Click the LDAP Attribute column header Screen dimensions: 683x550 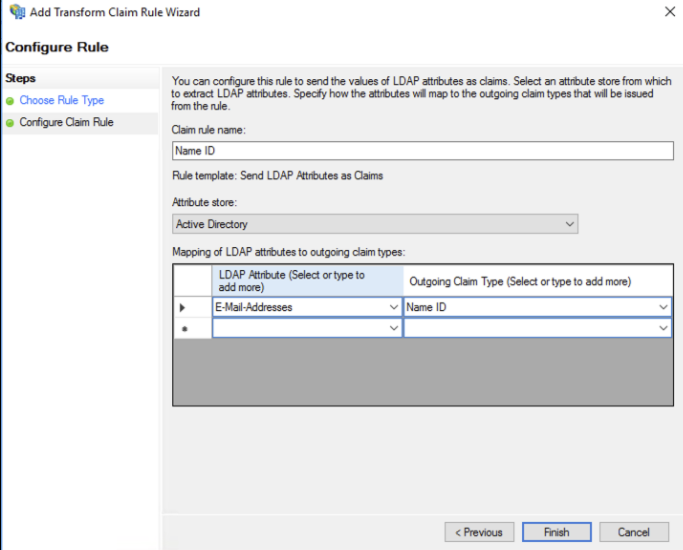pyautogui.click(x=308, y=281)
